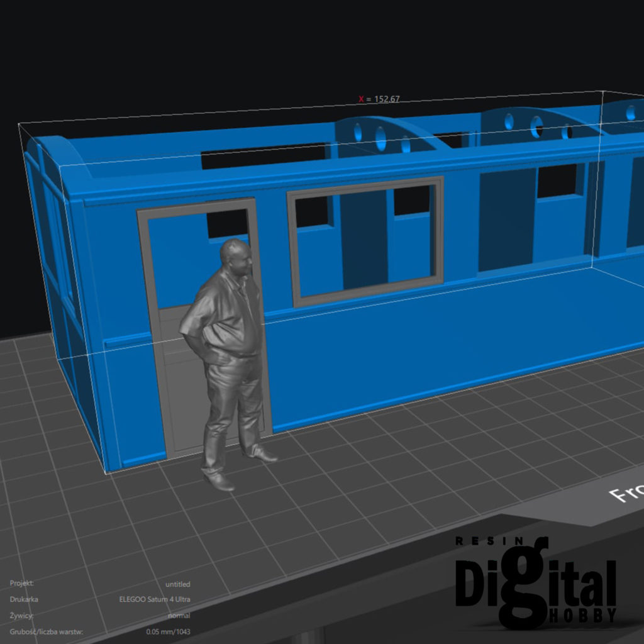Click the layer value 0.05 mm/1043
The image size is (644, 644).
[168, 631]
